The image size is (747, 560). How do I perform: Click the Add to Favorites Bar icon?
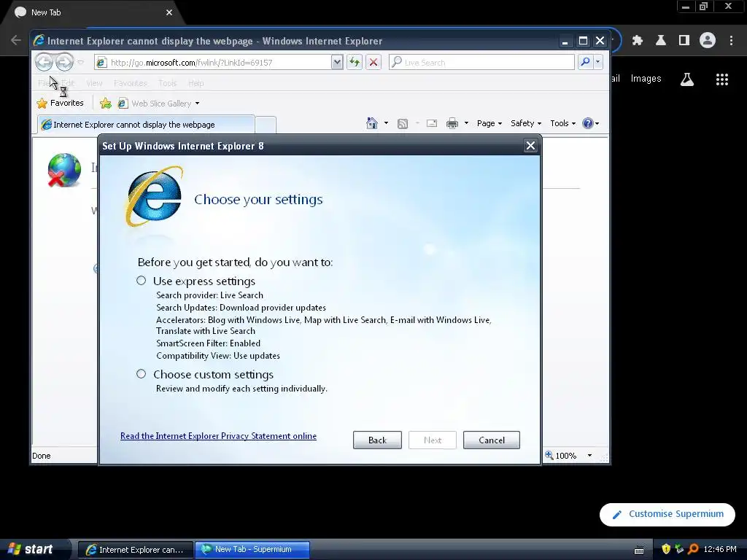coord(106,103)
